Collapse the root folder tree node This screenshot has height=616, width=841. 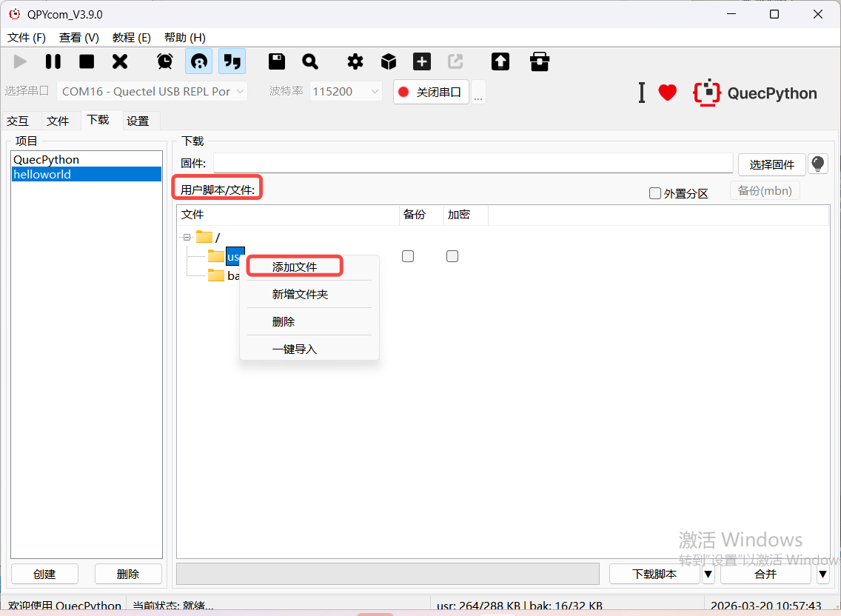pyautogui.click(x=187, y=237)
